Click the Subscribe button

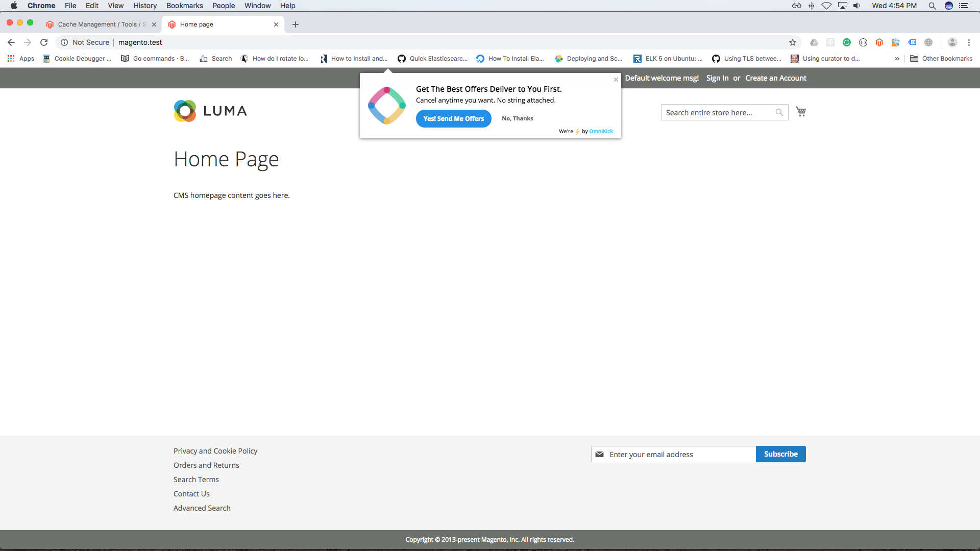point(780,454)
